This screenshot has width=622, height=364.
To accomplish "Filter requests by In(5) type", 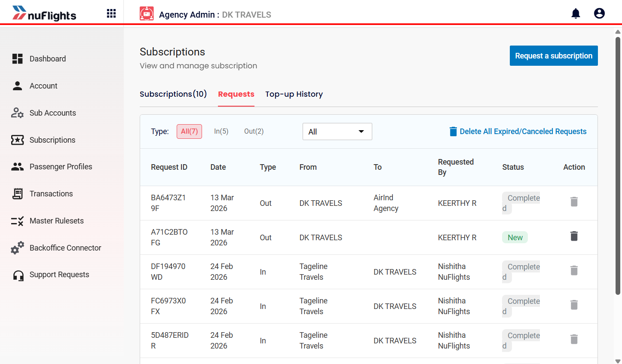I will click(221, 132).
